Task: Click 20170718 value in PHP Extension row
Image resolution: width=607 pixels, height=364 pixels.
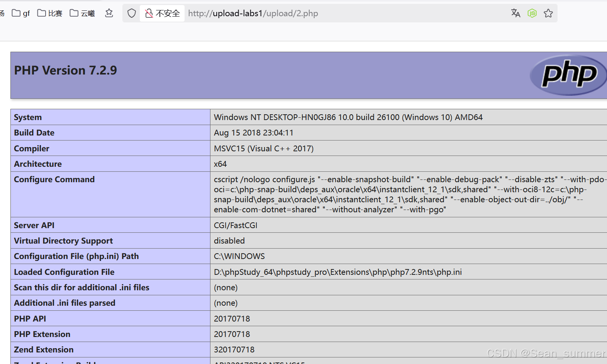Action: (232, 334)
